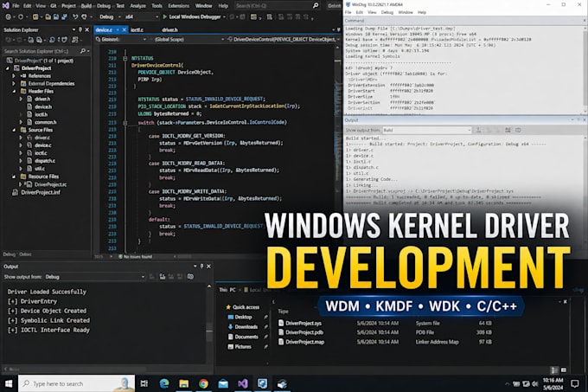Click the Solution Explorer search magnifier
The image size is (588, 392).
[83, 51]
